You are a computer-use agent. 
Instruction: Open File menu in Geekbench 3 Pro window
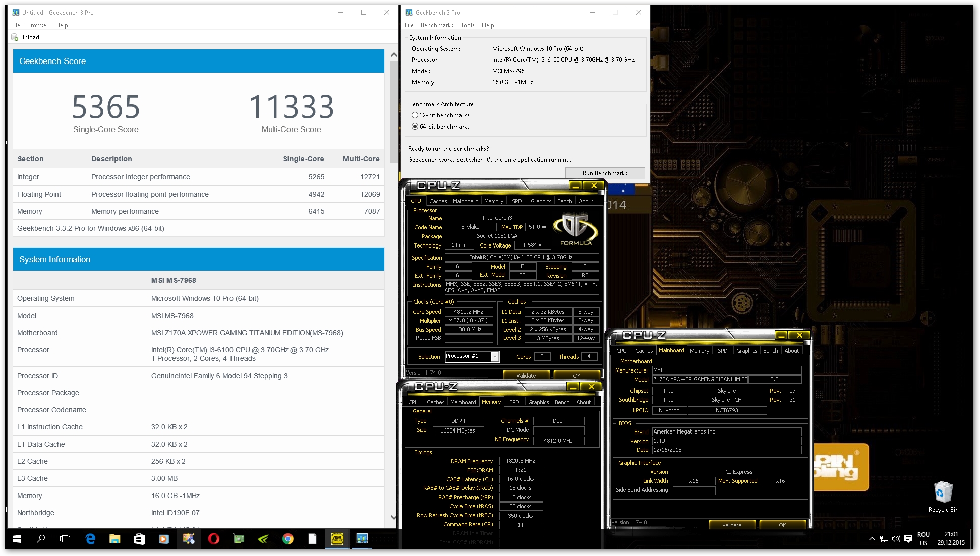pos(409,25)
